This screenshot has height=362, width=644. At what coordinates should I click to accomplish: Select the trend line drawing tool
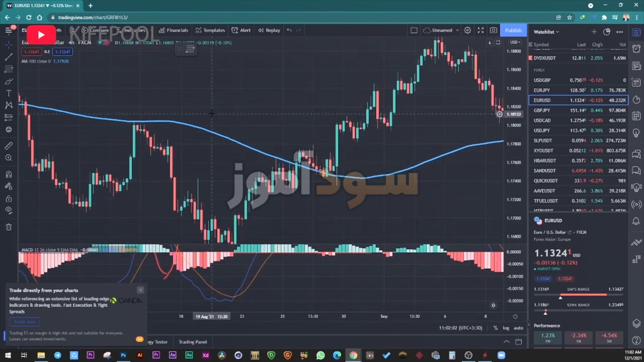(9, 57)
